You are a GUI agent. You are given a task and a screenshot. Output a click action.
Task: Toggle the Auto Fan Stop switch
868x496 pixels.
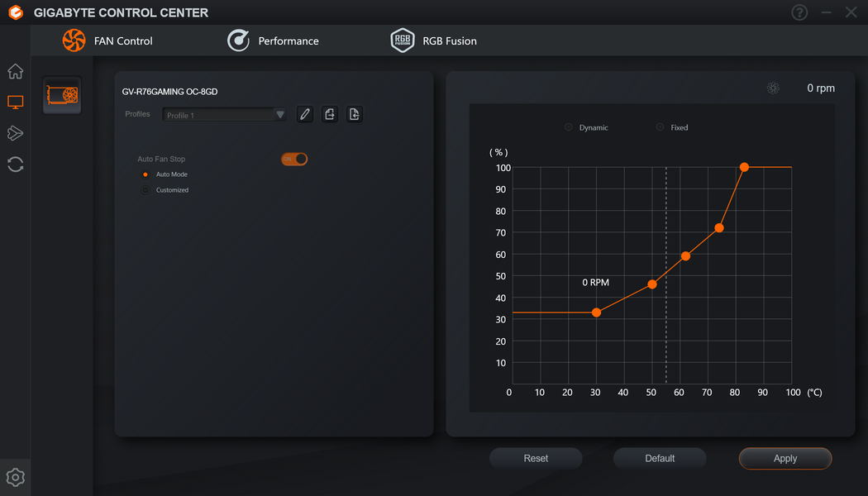click(294, 159)
